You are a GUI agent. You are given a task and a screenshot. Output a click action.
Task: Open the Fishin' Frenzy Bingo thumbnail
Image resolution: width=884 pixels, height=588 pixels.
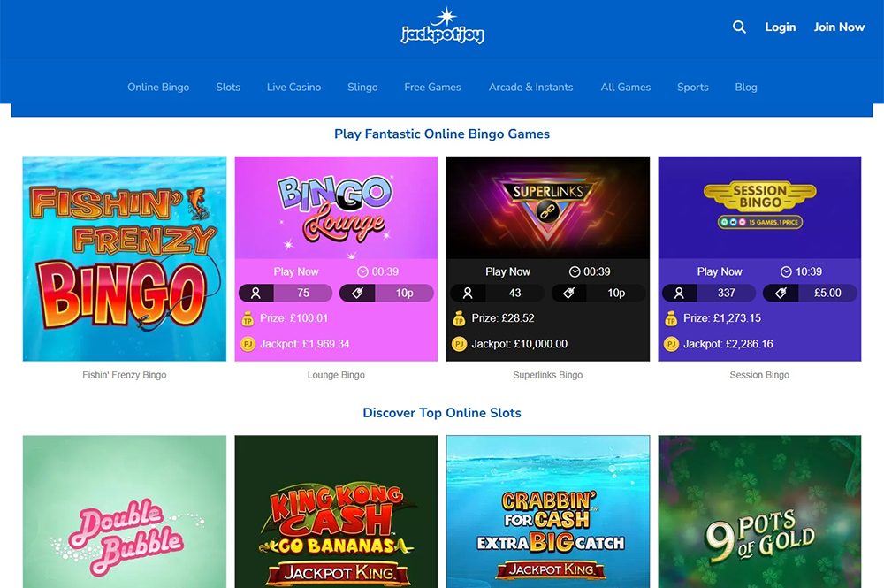(125, 259)
